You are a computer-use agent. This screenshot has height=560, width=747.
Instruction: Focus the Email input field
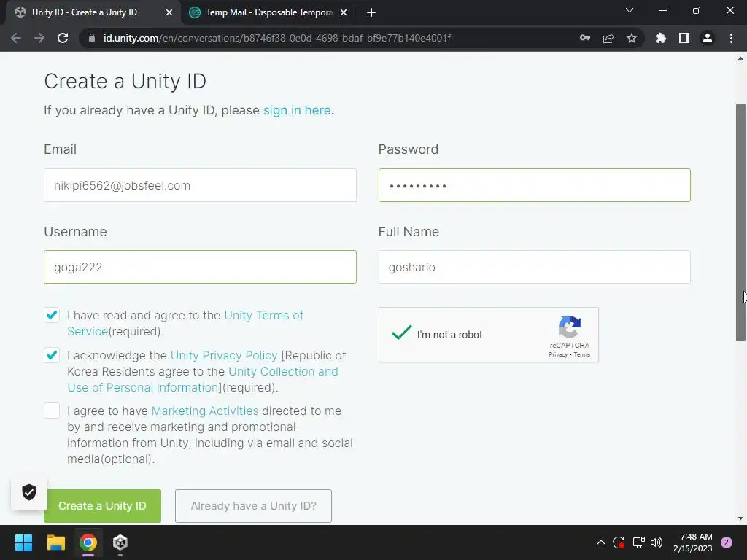pos(200,185)
